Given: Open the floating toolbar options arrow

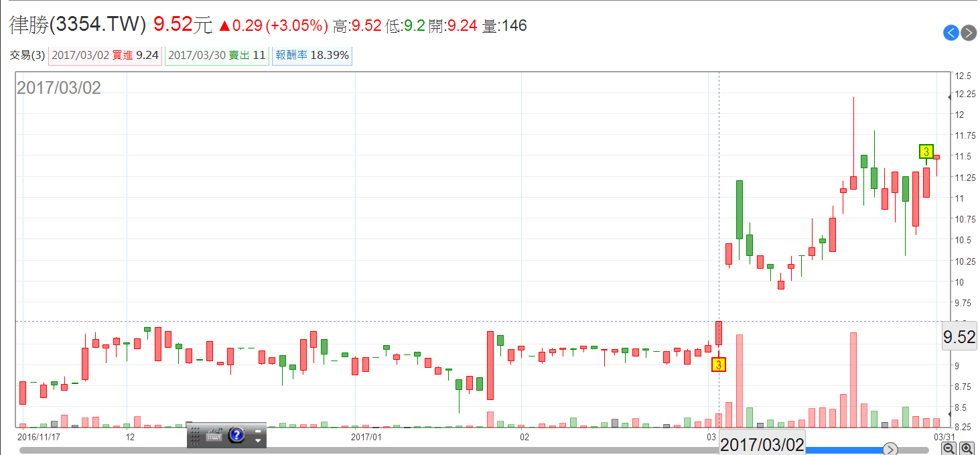Looking at the screenshot, I should click(x=257, y=440).
